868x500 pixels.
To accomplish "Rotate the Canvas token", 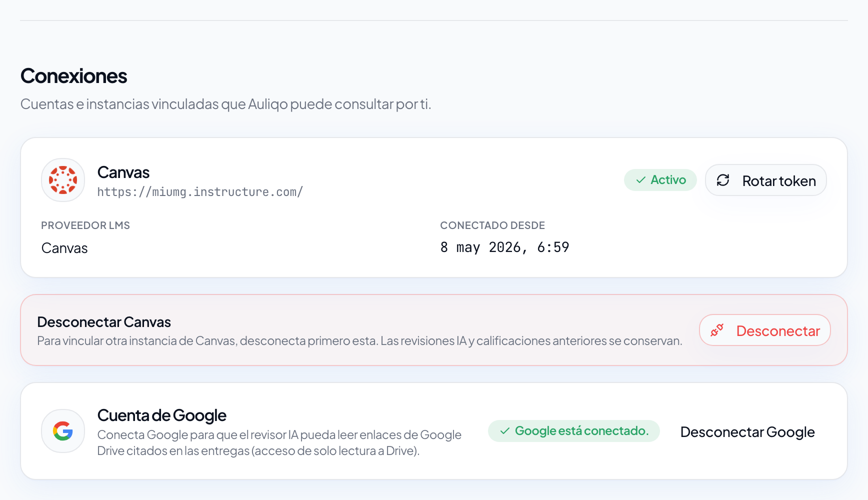I will (x=765, y=180).
